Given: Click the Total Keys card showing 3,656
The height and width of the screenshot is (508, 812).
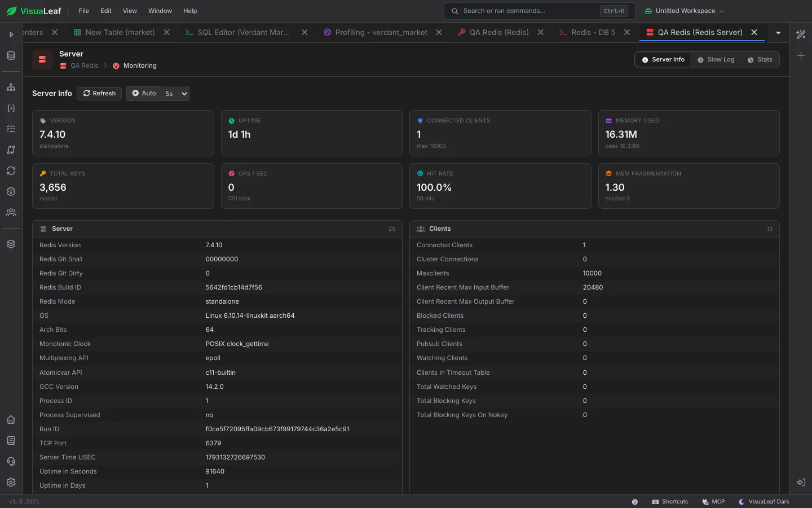Looking at the screenshot, I should pyautogui.click(x=123, y=186).
